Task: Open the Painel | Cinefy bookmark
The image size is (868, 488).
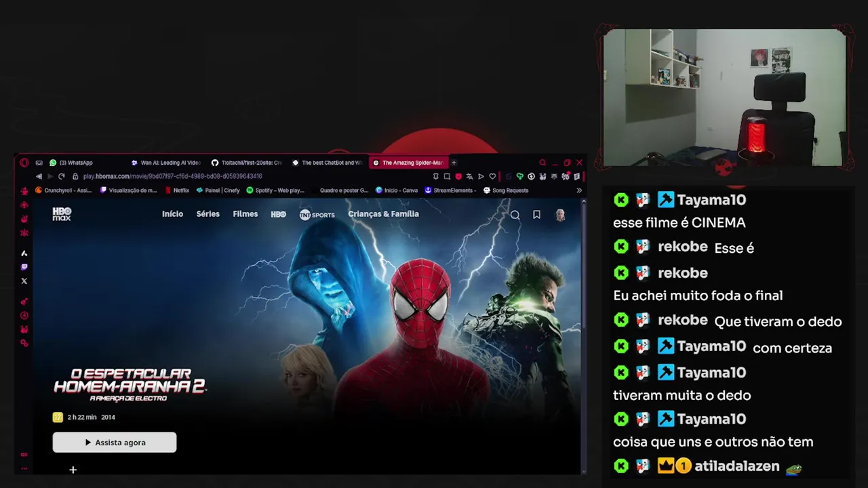Action: (218, 190)
